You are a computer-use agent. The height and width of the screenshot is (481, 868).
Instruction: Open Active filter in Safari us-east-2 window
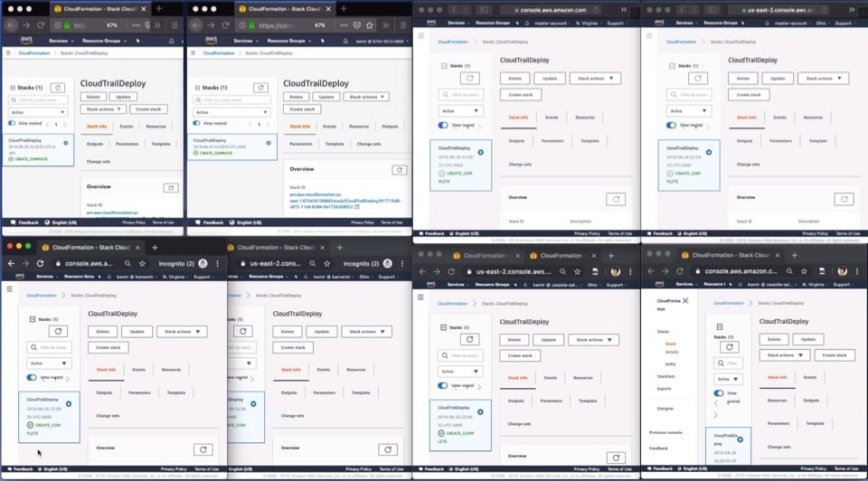tap(688, 110)
